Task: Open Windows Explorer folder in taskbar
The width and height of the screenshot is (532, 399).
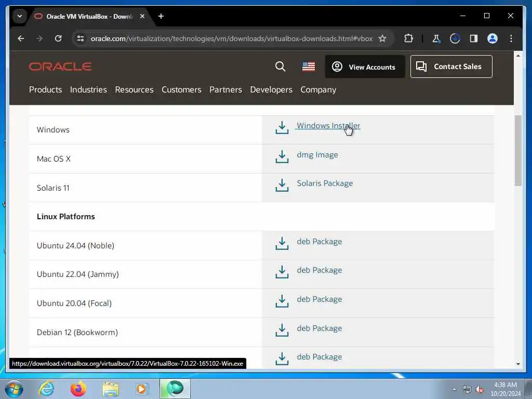Action: click(x=111, y=390)
